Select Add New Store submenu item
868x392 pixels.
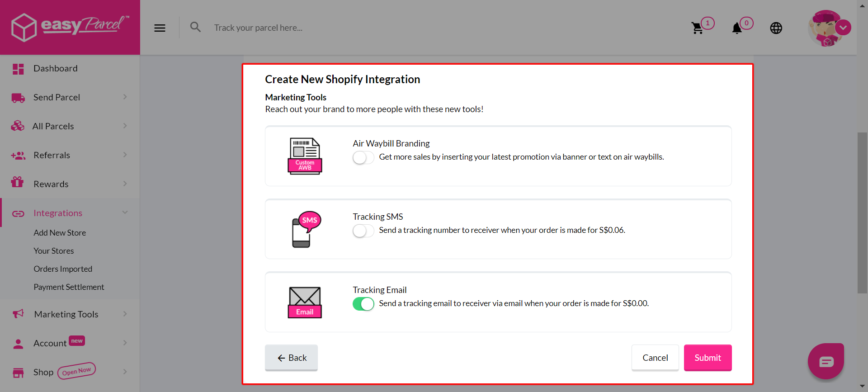60,233
